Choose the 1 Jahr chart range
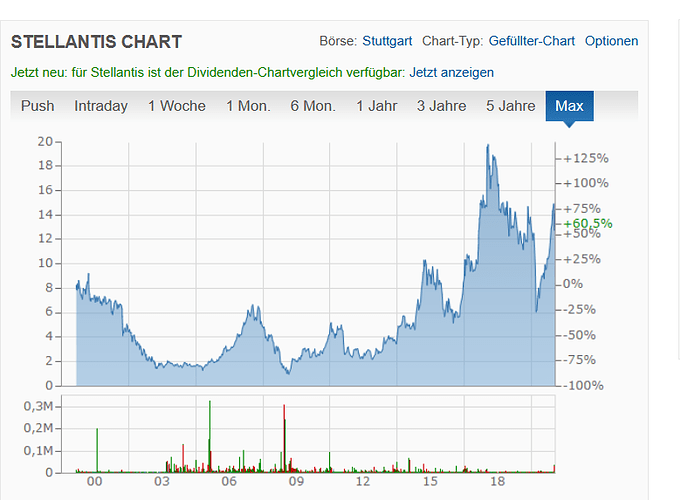The width and height of the screenshot is (680, 500). 377,106
